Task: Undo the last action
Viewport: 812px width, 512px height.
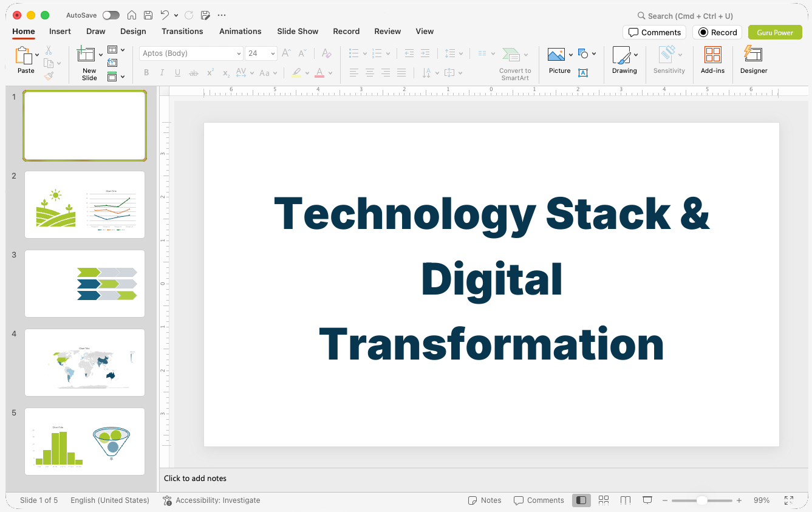Action: pos(165,15)
